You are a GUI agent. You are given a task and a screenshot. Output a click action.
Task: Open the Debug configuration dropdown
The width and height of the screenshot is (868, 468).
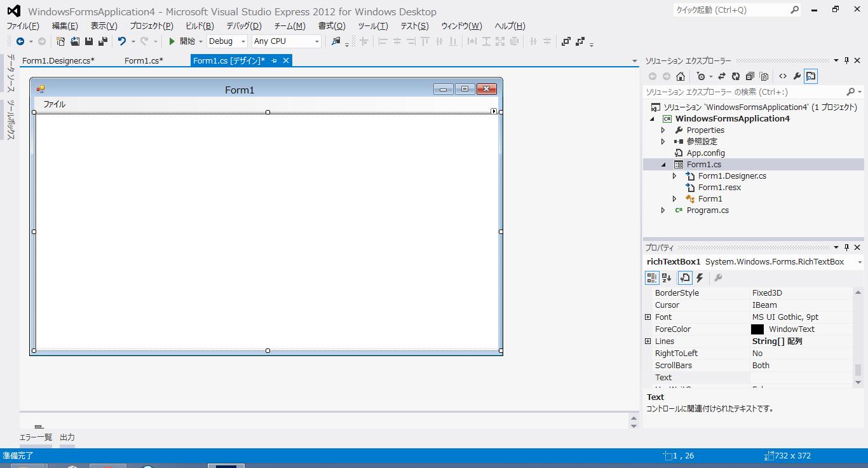[227, 41]
